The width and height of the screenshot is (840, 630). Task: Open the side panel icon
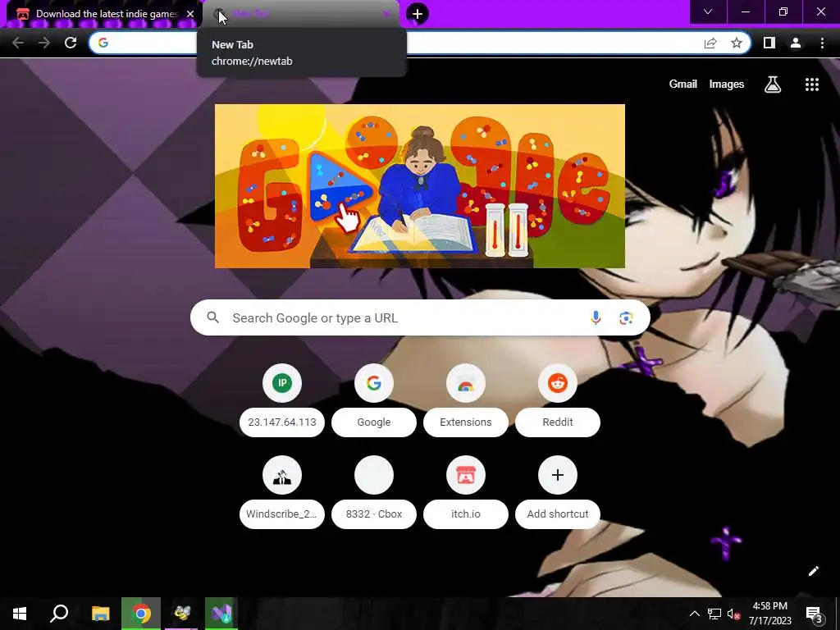[x=769, y=43]
